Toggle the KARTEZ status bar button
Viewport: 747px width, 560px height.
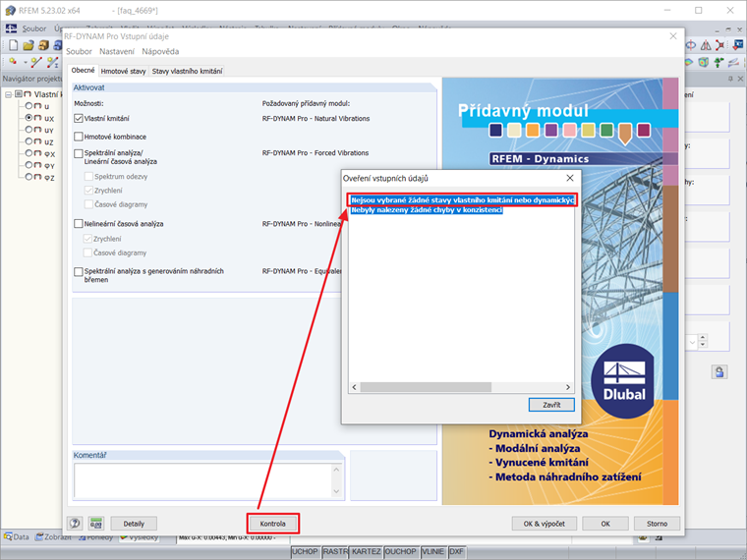[367, 551]
